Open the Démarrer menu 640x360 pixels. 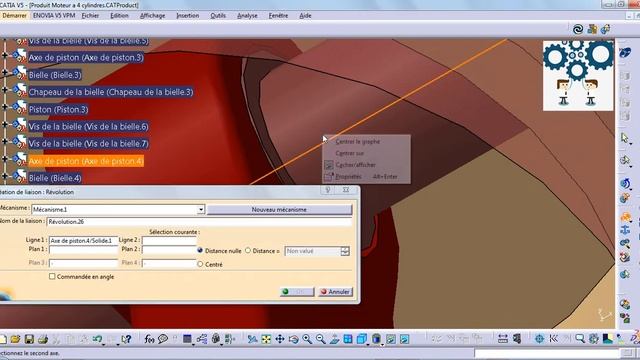pyautogui.click(x=14, y=16)
